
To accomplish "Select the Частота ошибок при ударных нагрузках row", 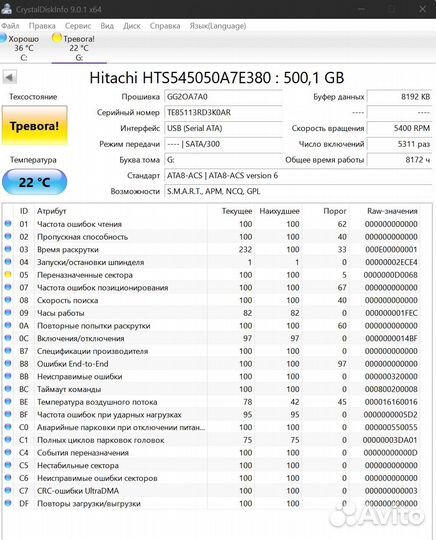I will (212, 415).
